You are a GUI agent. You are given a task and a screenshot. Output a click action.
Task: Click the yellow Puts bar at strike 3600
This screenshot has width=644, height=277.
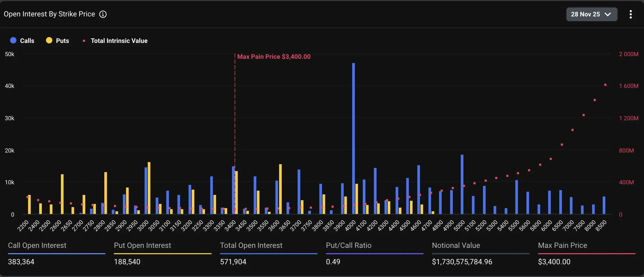[280, 189]
